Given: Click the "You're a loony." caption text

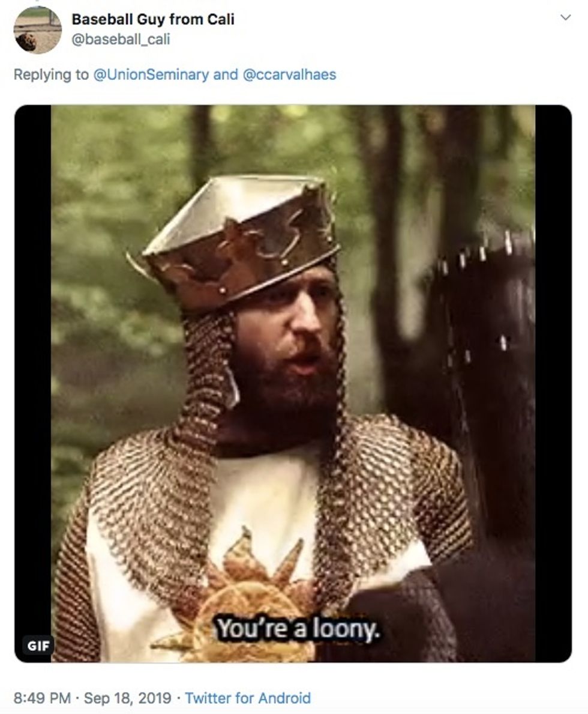Looking at the screenshot, I should (297, 629).
